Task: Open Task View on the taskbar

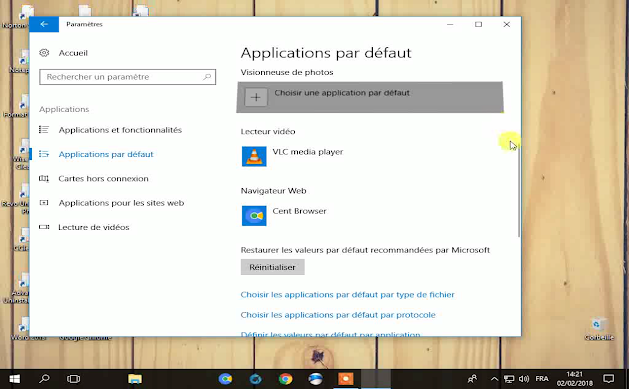Action: click(73, 379)
